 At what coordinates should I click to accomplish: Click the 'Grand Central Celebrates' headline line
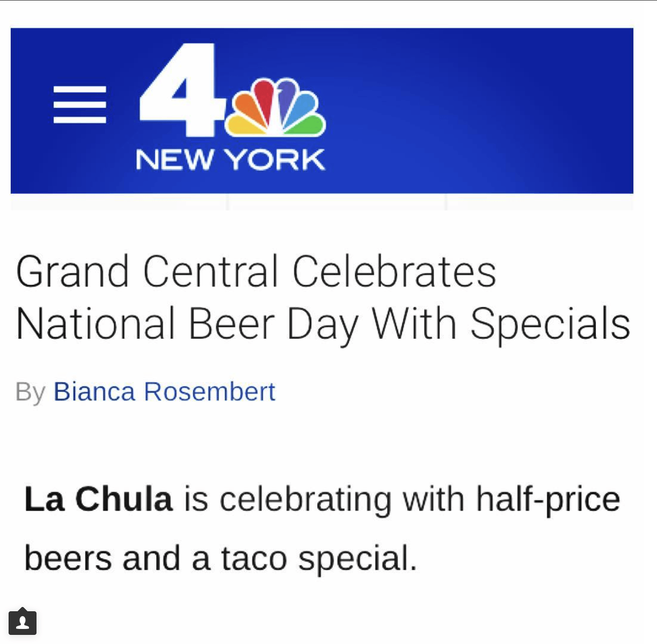255,272
